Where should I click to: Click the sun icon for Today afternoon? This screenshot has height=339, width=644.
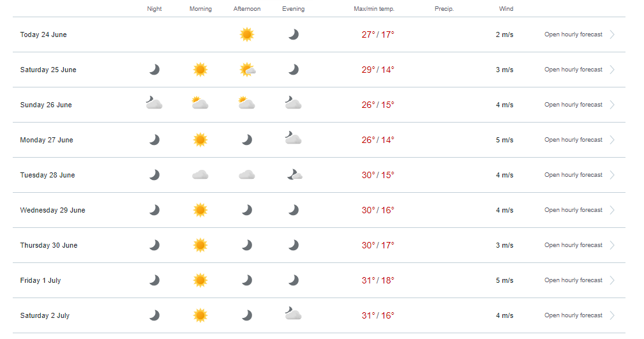tap(247, 34)
